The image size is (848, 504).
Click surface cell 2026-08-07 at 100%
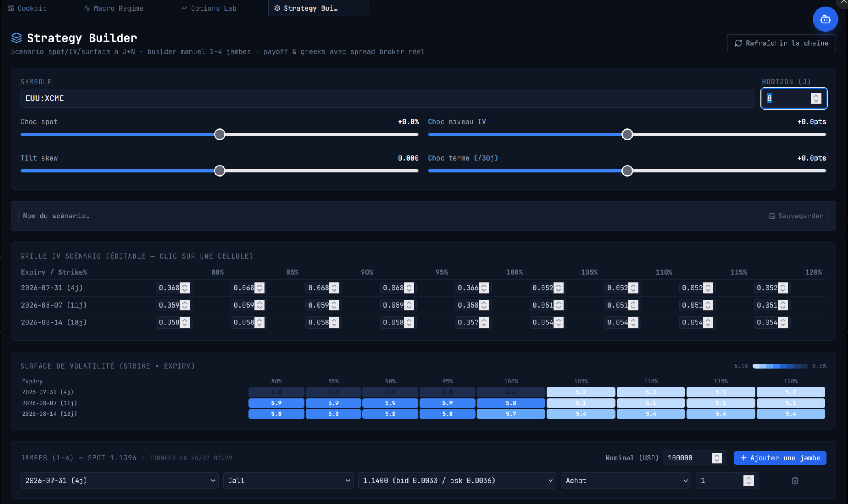(x=511, y=403)
